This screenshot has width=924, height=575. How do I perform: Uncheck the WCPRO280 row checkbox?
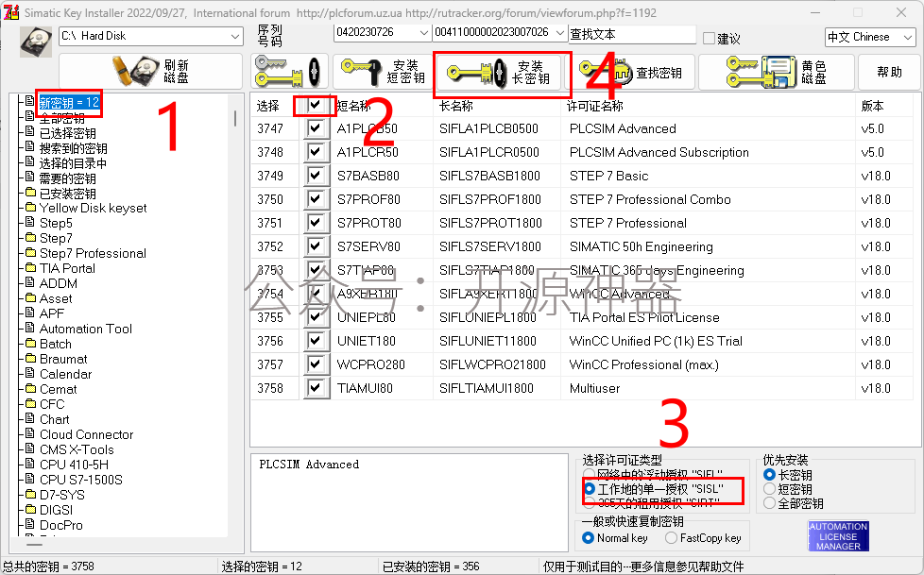click(x=316, y=364)
